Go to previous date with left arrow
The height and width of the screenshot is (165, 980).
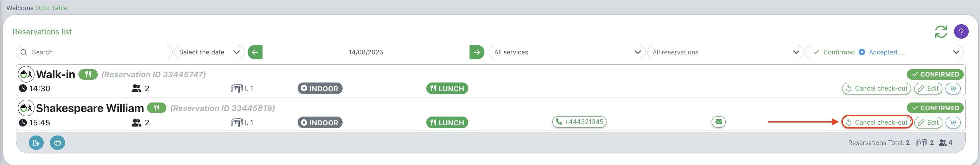(255, 52)
